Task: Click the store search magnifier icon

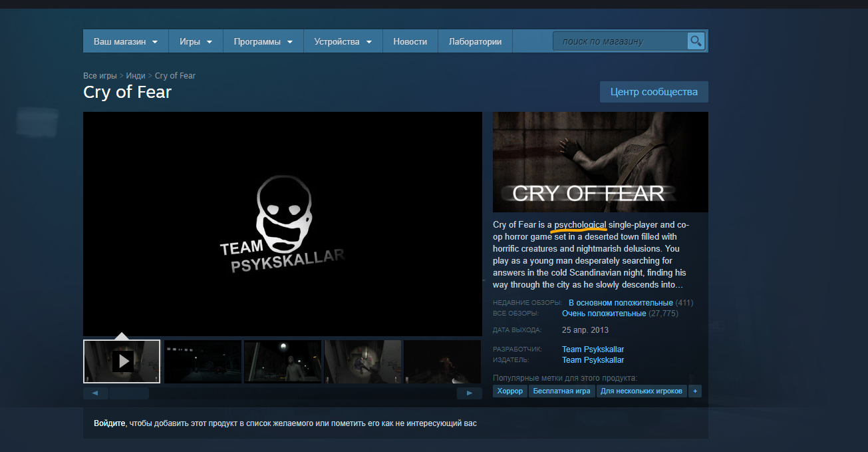Action: [696, 41]
